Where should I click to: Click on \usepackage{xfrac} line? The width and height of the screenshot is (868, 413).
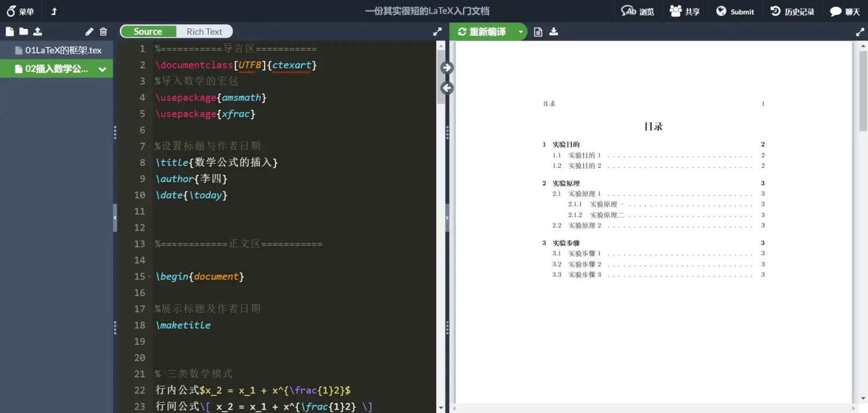coord(205,114)
